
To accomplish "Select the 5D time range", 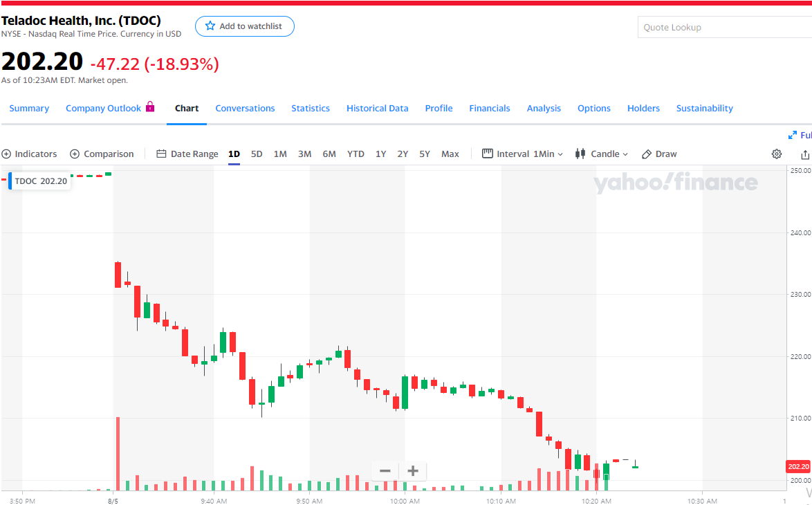I will [x=257, y=154].
